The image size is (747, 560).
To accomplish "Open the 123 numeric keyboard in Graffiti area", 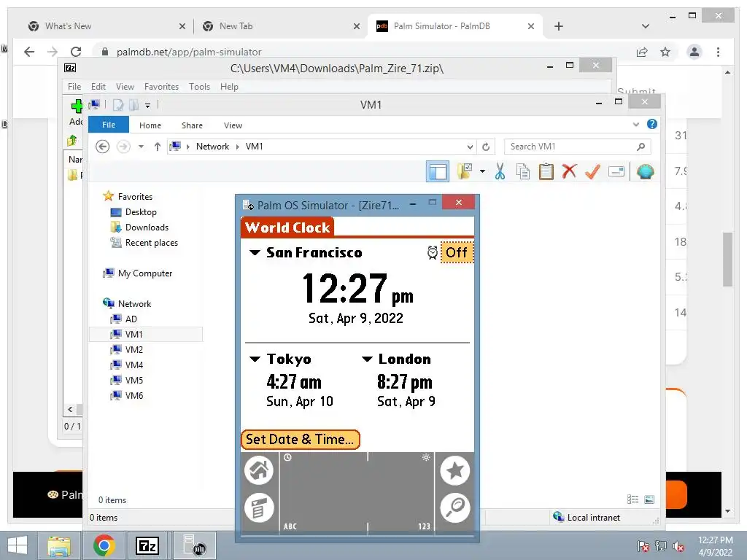I will [424, 526].
